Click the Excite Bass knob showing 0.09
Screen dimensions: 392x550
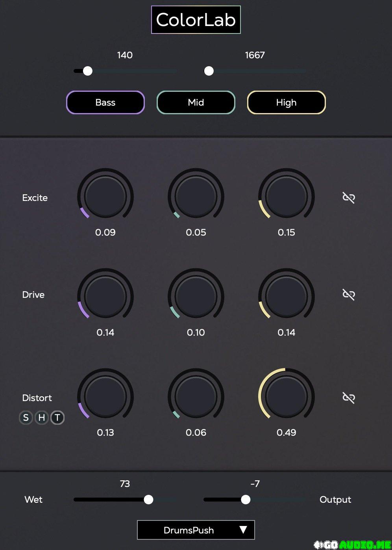click(x=105, y=196)
